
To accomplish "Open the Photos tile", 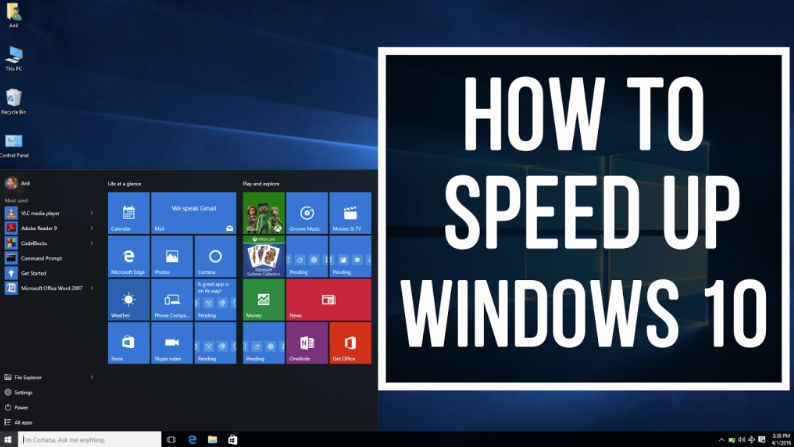I will coord(172,256).
